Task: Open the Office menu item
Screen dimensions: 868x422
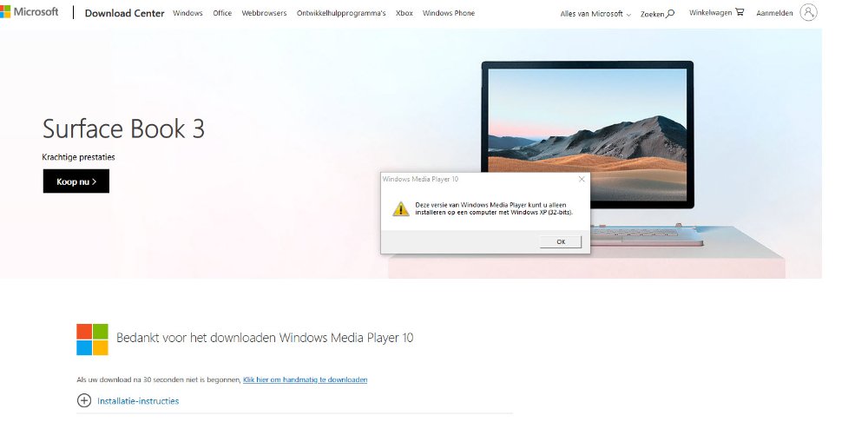Action: 222,14
